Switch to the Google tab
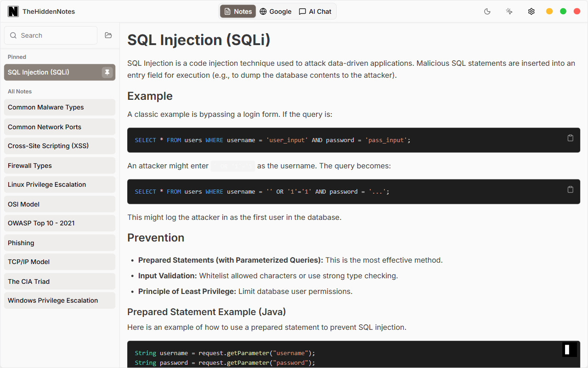Image resolution: width=588 pixels, height=368 pixels. tap(276, 11)
